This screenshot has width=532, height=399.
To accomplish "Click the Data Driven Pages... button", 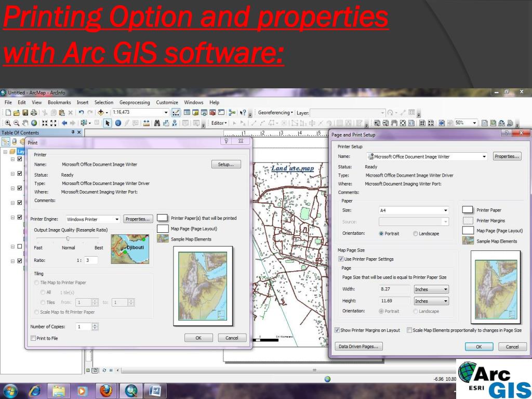I will [358, 347].
